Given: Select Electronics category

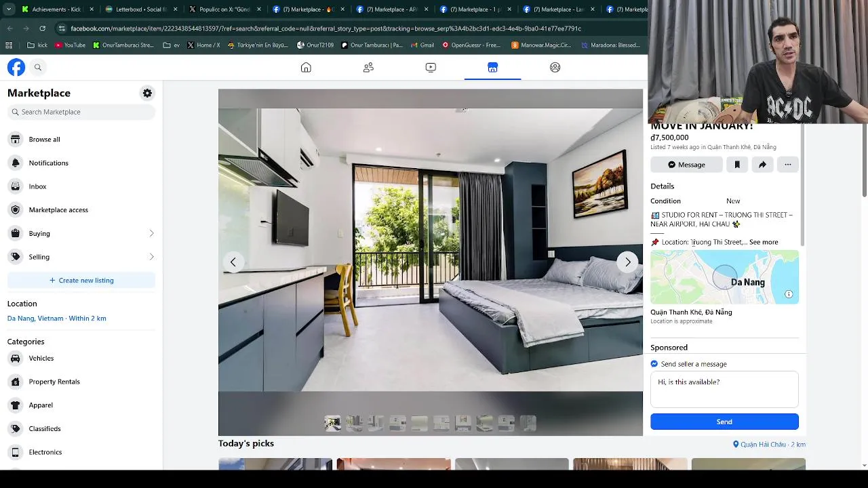Looking at the screenshot, I should point(81,452).
